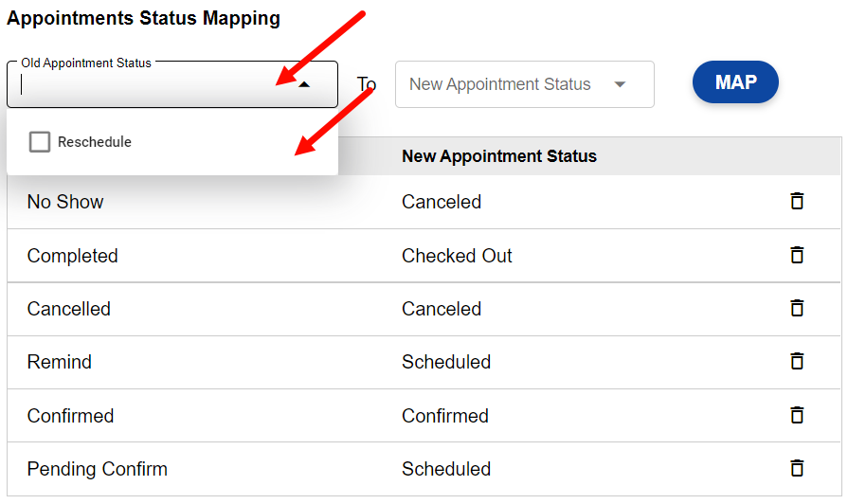Click the Appointments Status Mapping heading
Viewport: 848px width, 504px height.
tap(143, 18)
